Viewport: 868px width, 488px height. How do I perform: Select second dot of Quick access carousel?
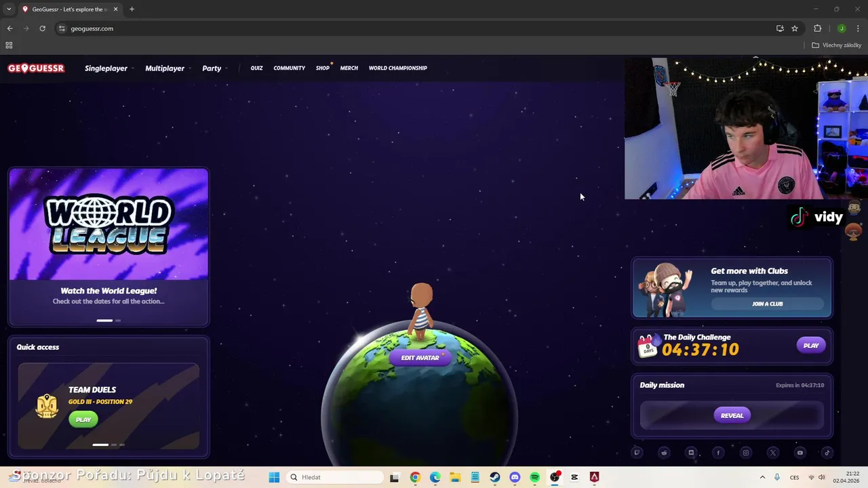coord(114,445)
